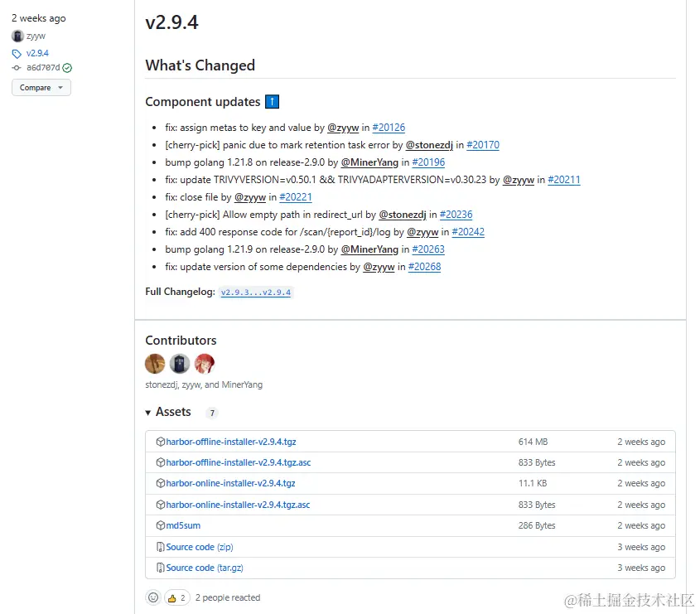Collapse the Assets section
This screenshot has width=700, height=614.
pos(168,412)
